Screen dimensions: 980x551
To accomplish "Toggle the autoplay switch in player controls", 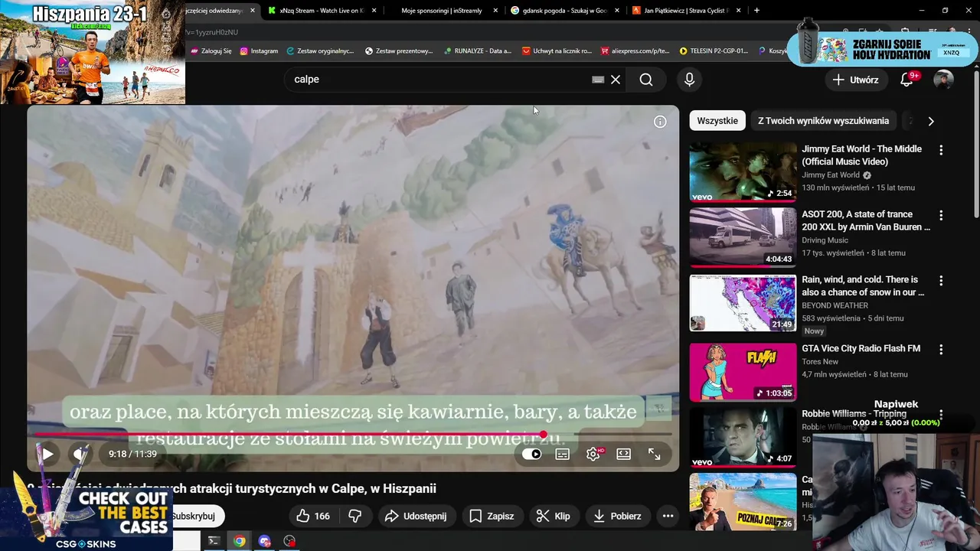I will (x=531, y=454).
